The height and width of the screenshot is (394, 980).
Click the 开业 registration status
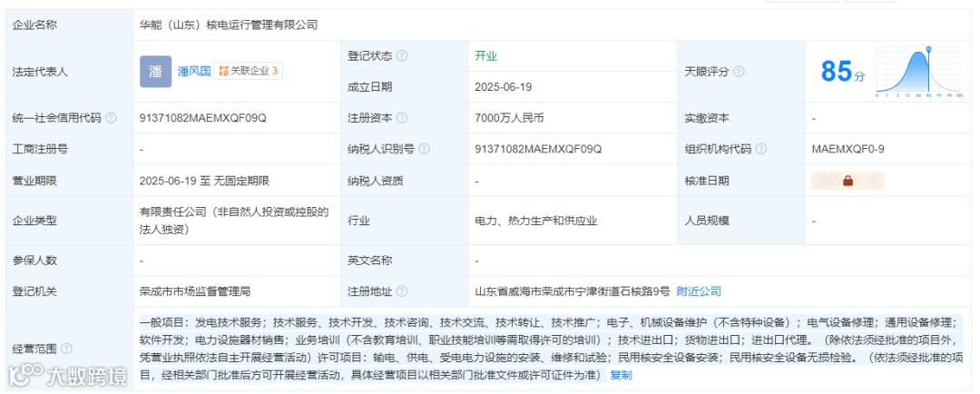pyautogui.click(x=485, y=55)
